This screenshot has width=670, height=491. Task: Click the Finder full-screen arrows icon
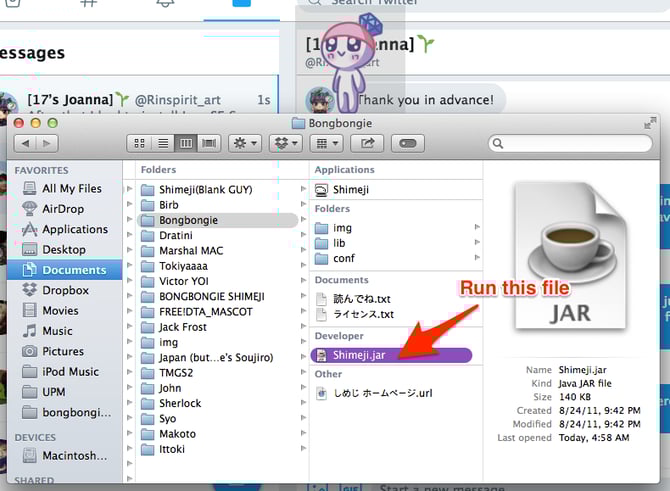point(650,123)
